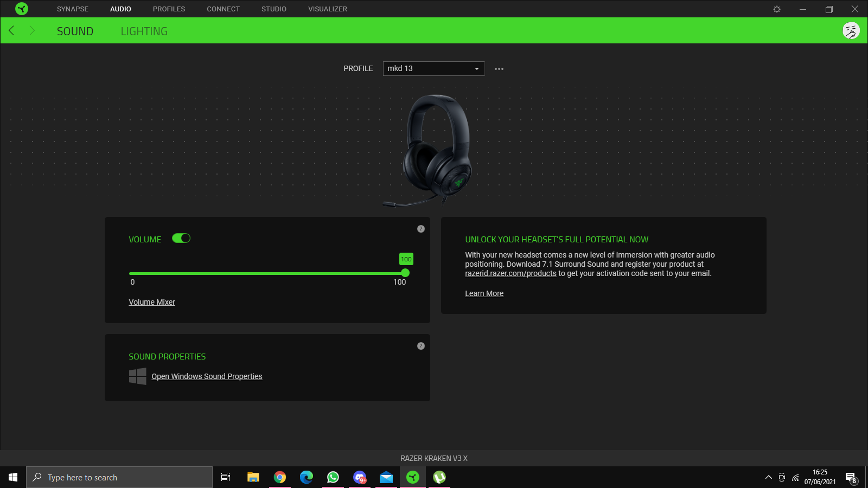The image size is (868, 488).
Task: Click the VOLUME heading text
Action: pyautogui.click(x=145, y=240)
